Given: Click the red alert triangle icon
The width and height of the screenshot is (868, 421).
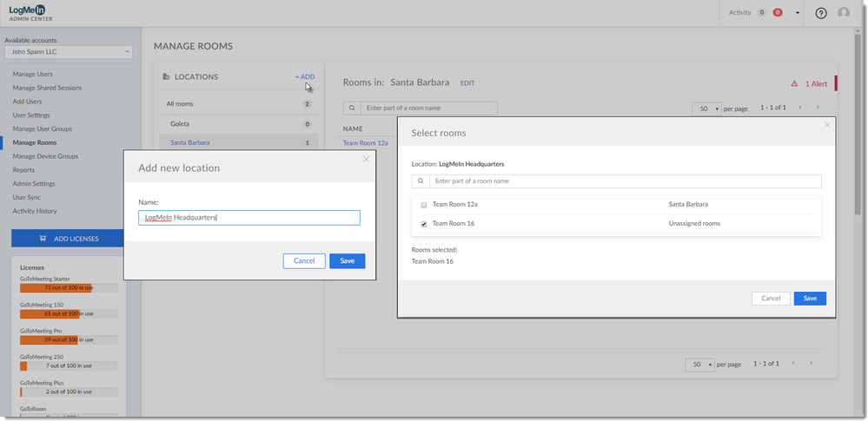Looking at the screenshot, I should [x=793, y=84].
